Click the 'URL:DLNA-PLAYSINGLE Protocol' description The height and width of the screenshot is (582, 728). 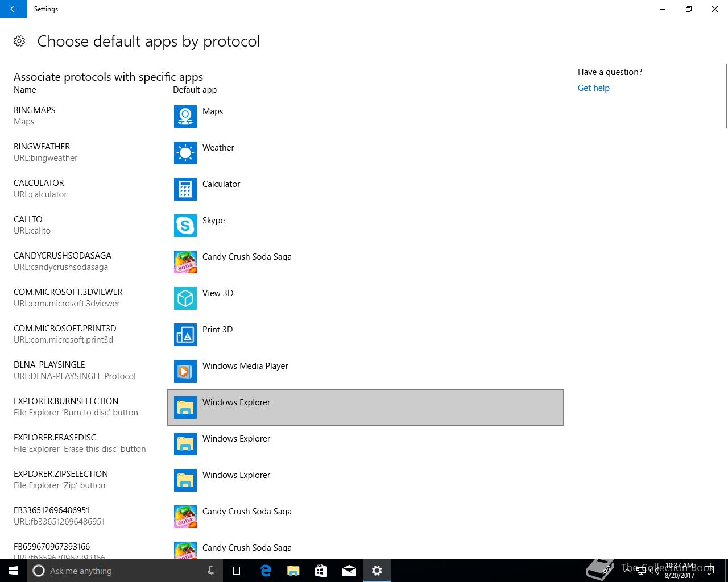75,376
